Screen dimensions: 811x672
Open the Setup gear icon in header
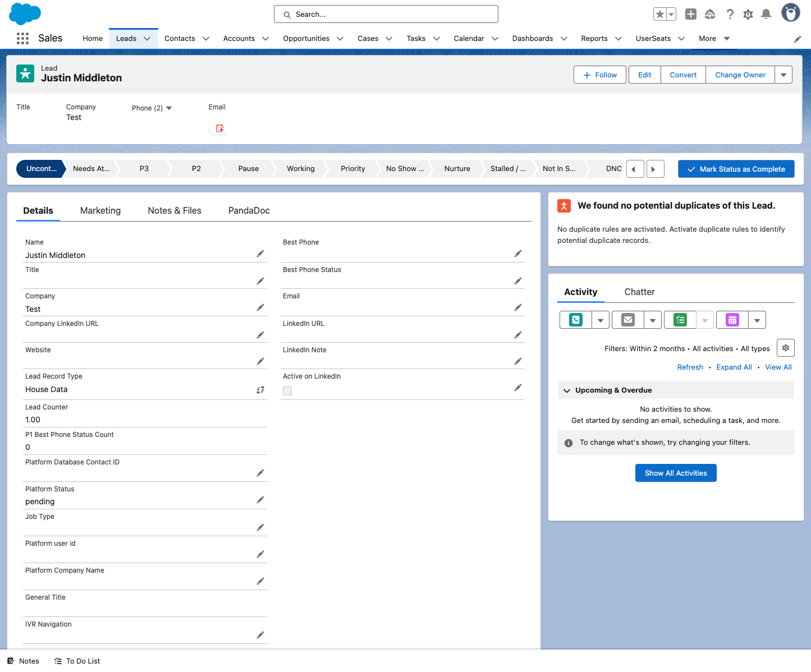[x=748, y=14]
